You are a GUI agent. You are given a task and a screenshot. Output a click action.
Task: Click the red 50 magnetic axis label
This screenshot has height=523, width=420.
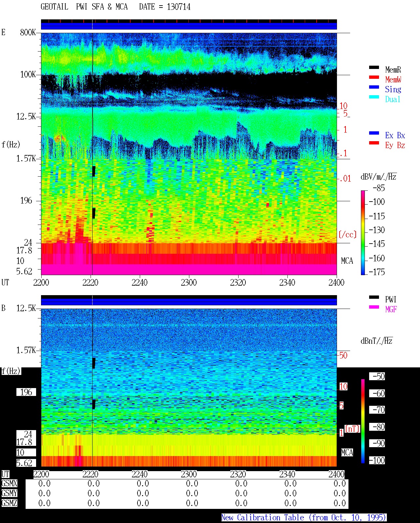point(343,355)
